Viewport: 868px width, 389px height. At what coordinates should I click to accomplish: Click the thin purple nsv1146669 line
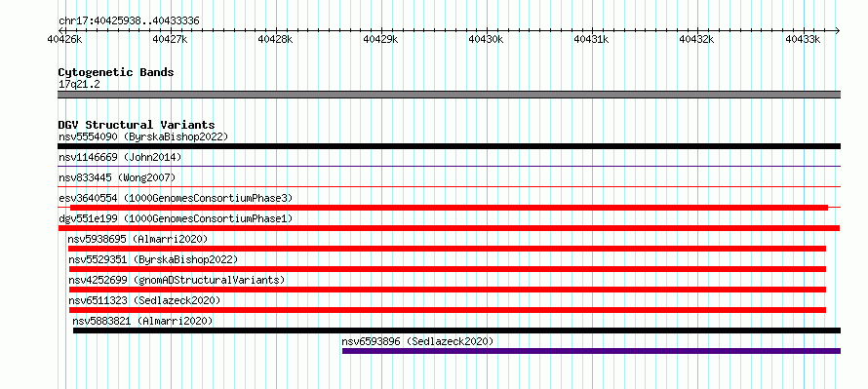tap(449, 166)
